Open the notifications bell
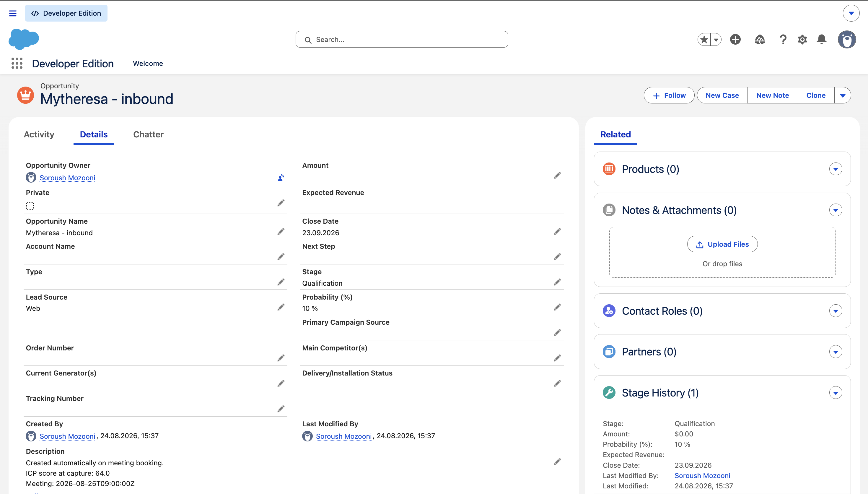This screenshot has width=868, height=494. tap(822, 39)
